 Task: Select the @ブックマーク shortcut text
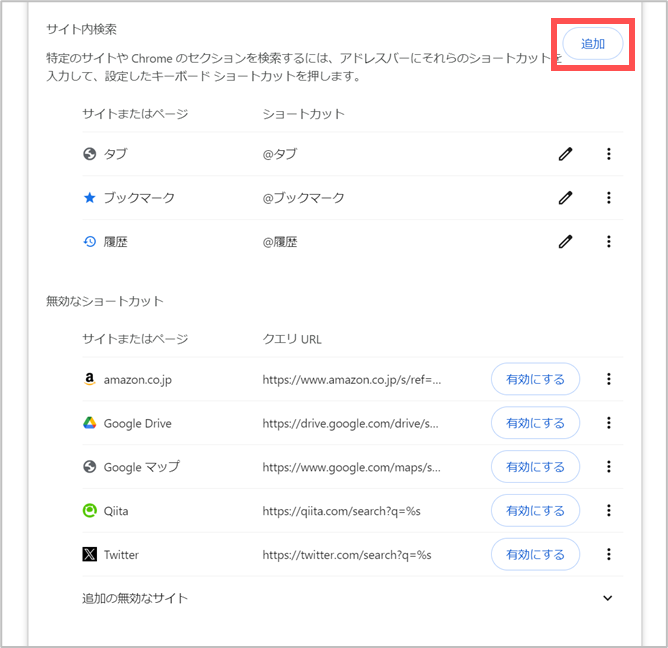point(303,198)
